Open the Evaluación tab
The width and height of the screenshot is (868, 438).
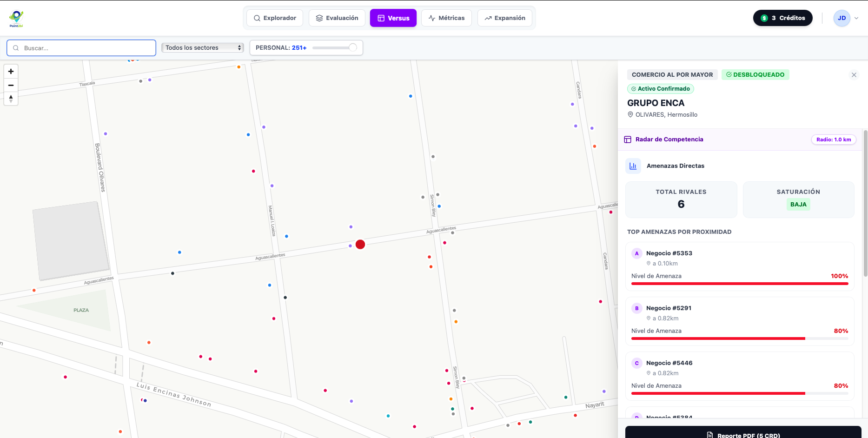337,18
